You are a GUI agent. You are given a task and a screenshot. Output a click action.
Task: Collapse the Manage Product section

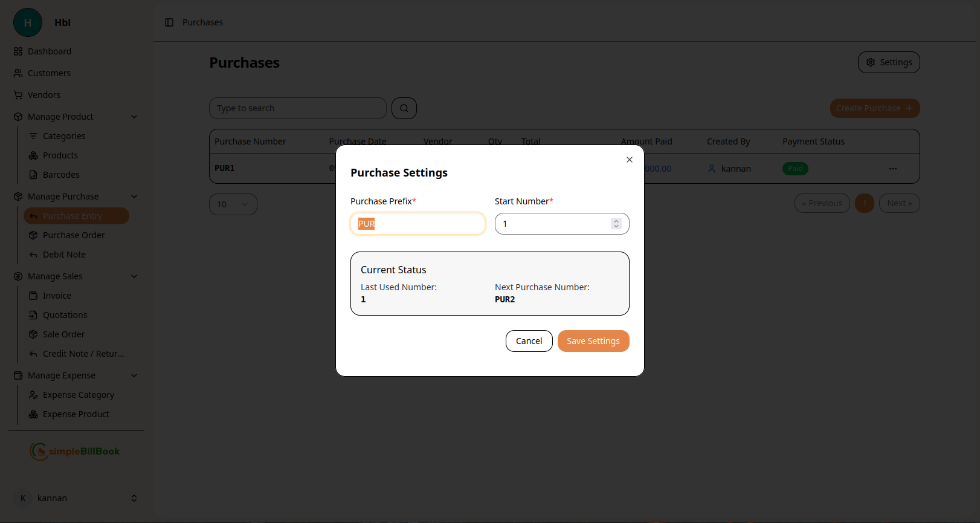pos(134,117)
